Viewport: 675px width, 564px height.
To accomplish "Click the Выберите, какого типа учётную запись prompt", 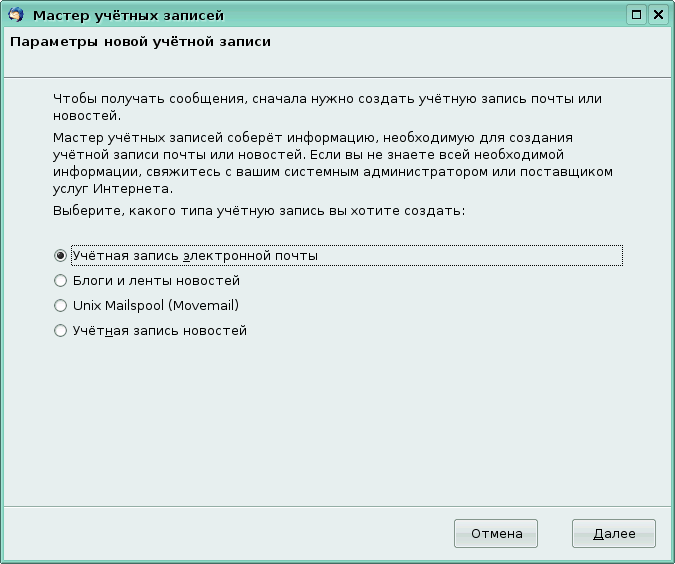I will [259, 212].
